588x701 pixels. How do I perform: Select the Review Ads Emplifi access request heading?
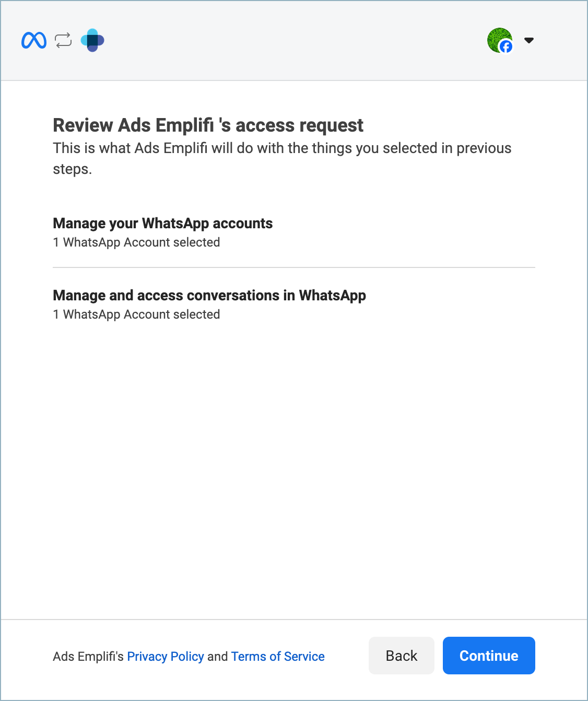(208, 125)
